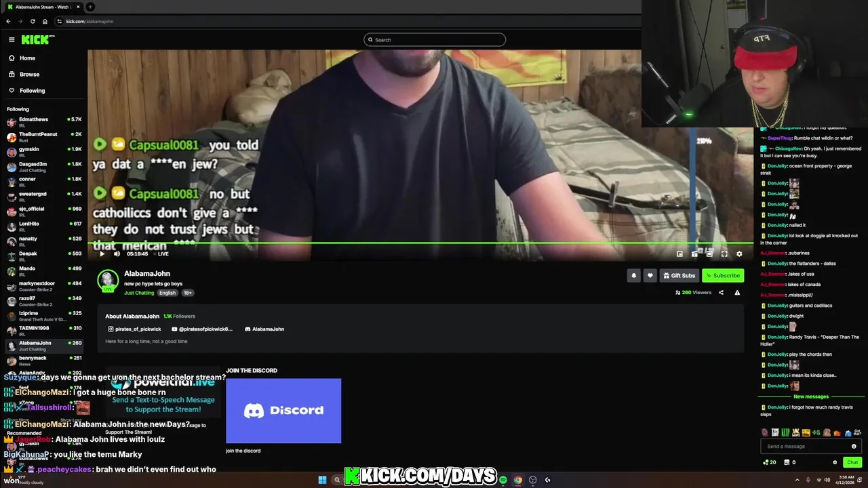Open Edmatthews channel in Following list

[x=43, y=122]
